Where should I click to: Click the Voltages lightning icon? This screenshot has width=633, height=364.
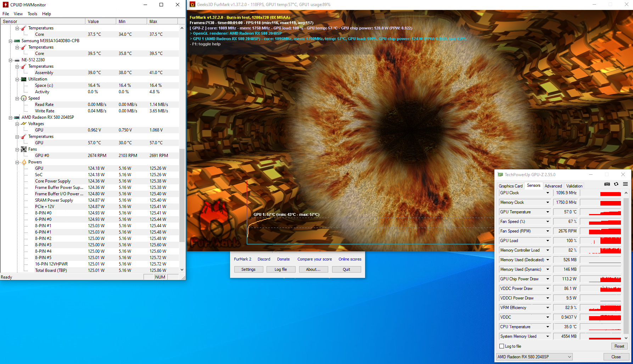pyautogui.click(x=24, y=124)
